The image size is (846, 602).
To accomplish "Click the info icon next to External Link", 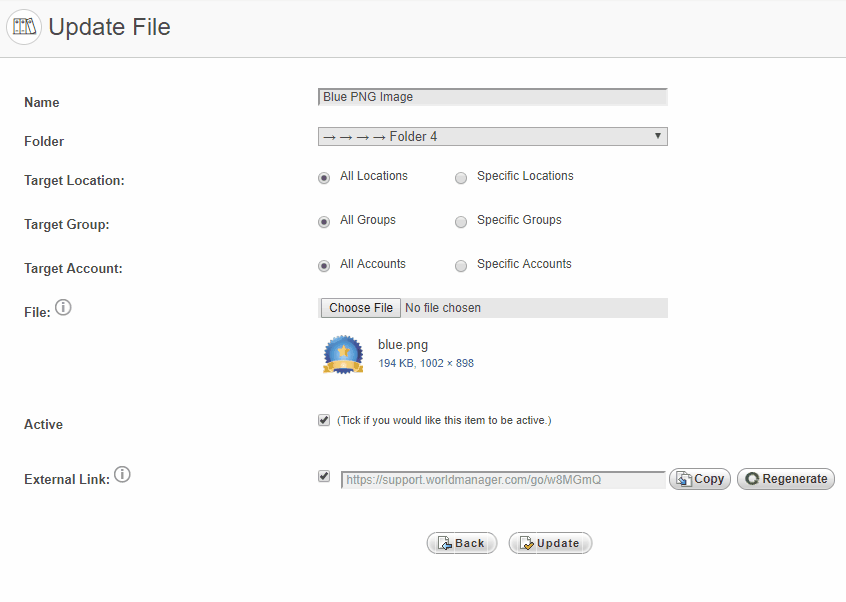I will pyautogui.click(x=122, y=475).
